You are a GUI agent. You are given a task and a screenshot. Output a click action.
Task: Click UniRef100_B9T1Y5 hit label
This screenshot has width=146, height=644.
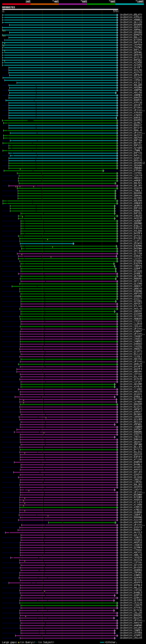[x=131, y=128]
